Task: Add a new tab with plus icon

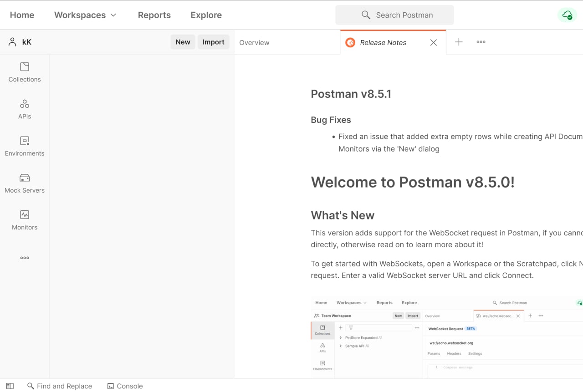Action: [x=459, y=42]
